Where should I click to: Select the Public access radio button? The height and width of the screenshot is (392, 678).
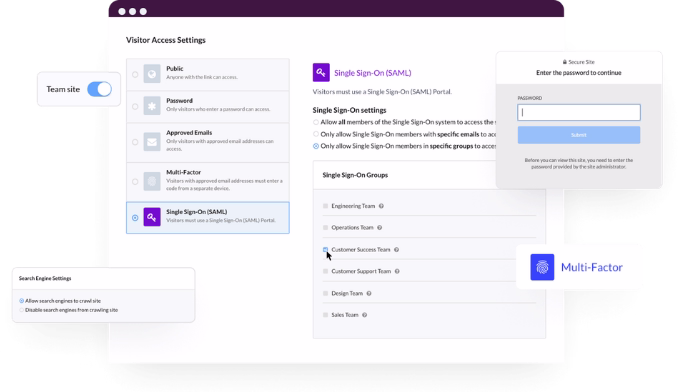click(x=135, y=75)
